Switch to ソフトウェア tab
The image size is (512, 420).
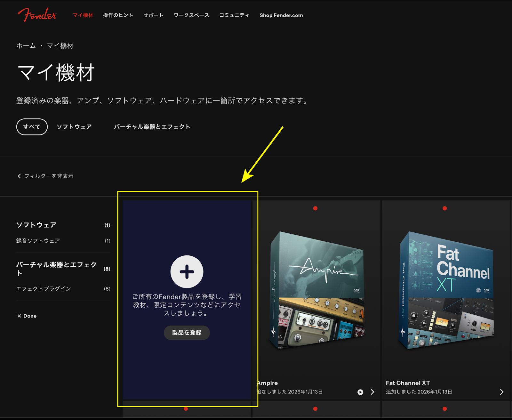[x=74, y=127]
